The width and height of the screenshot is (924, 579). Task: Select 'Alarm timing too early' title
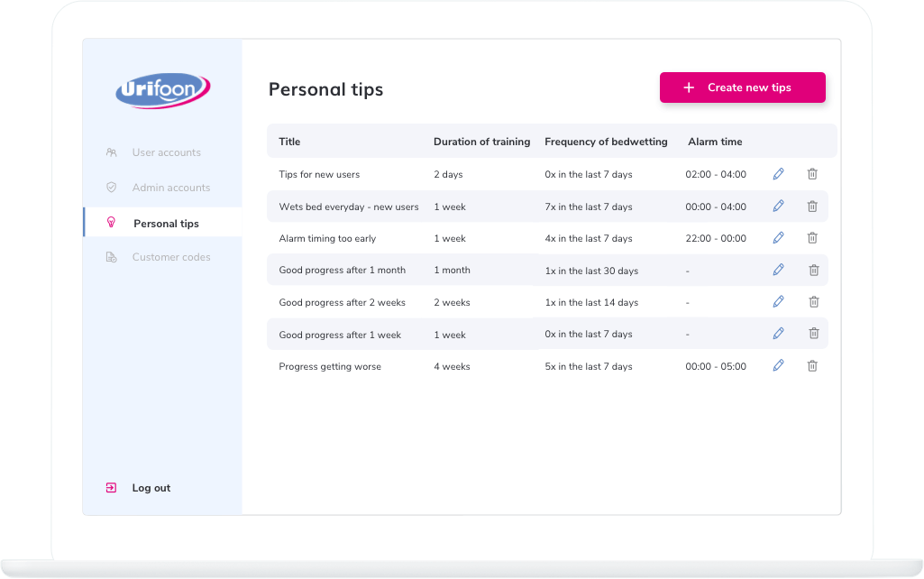pyautogui.click(x=327, y=238)
